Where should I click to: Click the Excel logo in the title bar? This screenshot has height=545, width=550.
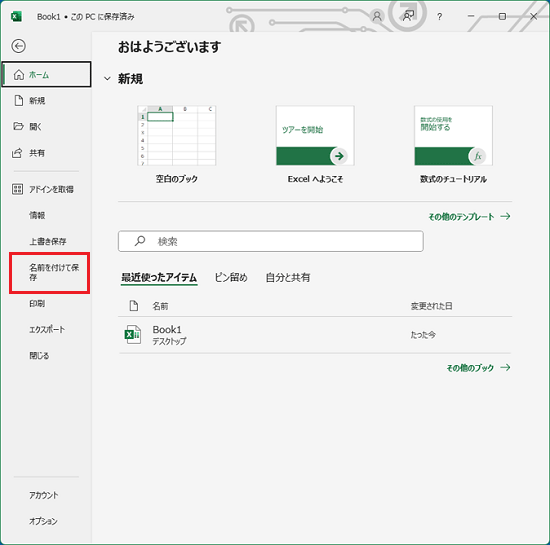[16, 16]
